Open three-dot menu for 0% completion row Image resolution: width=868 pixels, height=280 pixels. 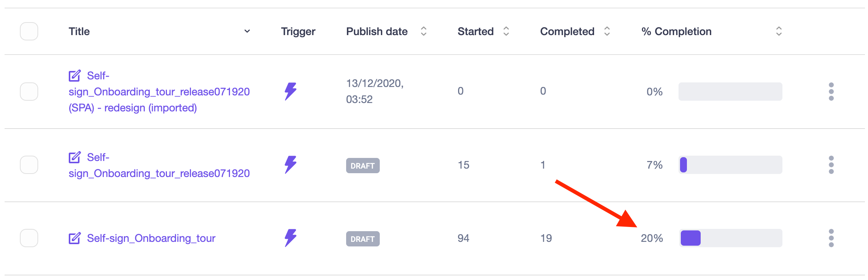tap(831, 92)
